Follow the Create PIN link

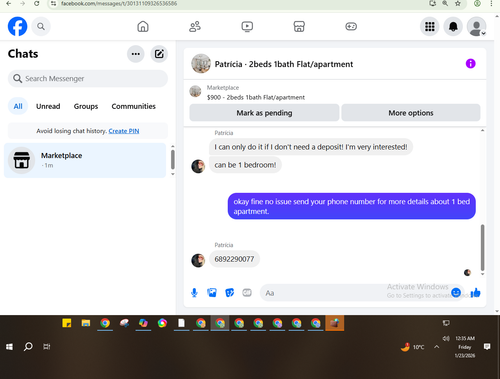tap(124, 131)
